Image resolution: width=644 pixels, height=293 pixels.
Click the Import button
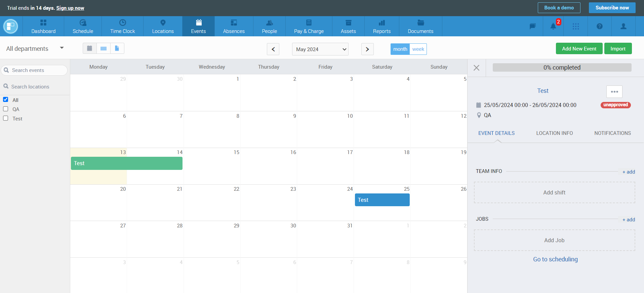pyautogui.click(x=618, y=48)
